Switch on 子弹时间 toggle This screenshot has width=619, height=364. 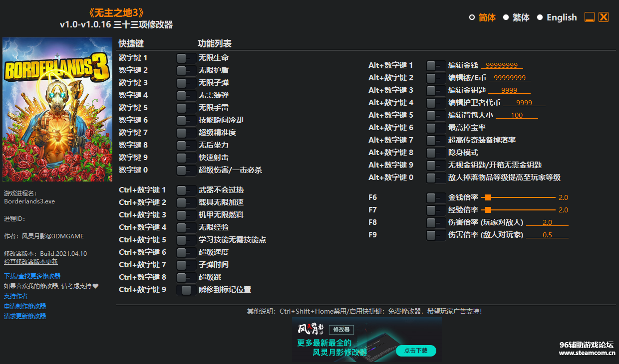[x=186, y=265]
